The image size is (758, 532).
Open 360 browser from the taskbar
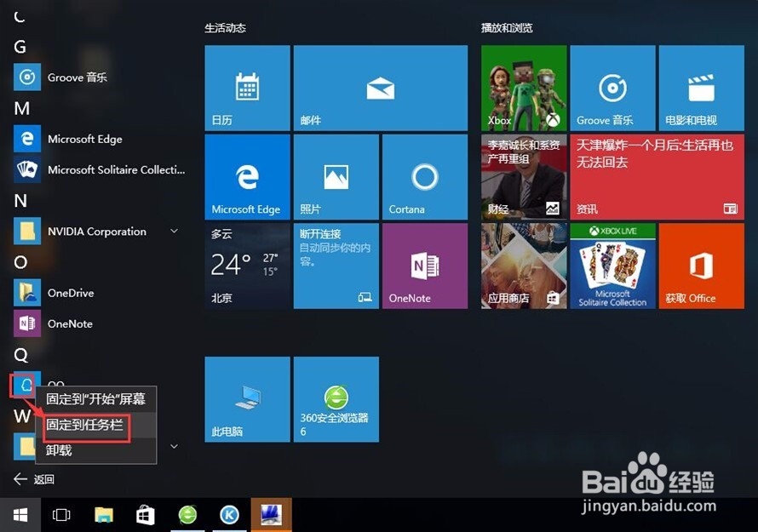[x=187, y=515]
